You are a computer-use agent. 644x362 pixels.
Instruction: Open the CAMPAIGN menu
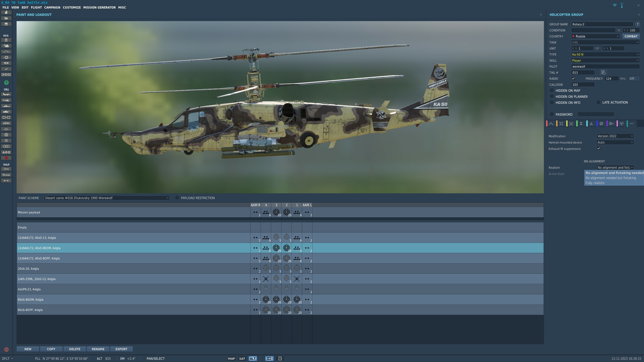point(52,7)
